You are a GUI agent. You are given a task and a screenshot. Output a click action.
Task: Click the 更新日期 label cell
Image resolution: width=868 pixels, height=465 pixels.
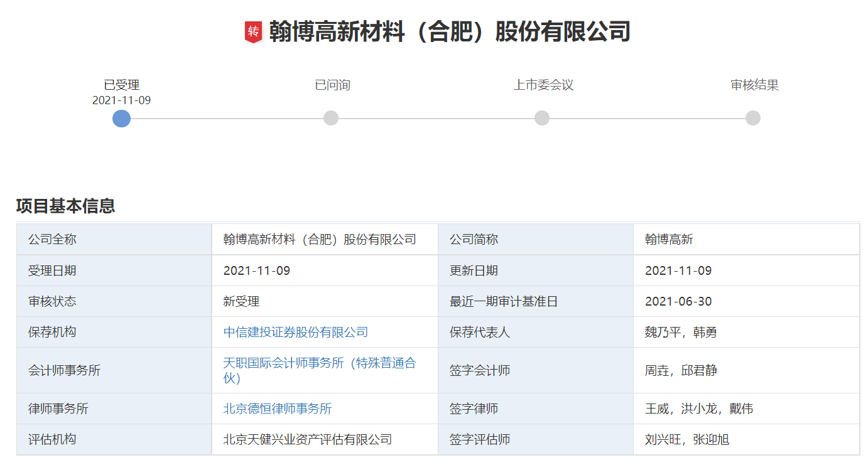pyautogui.click(x=536, y=270)
